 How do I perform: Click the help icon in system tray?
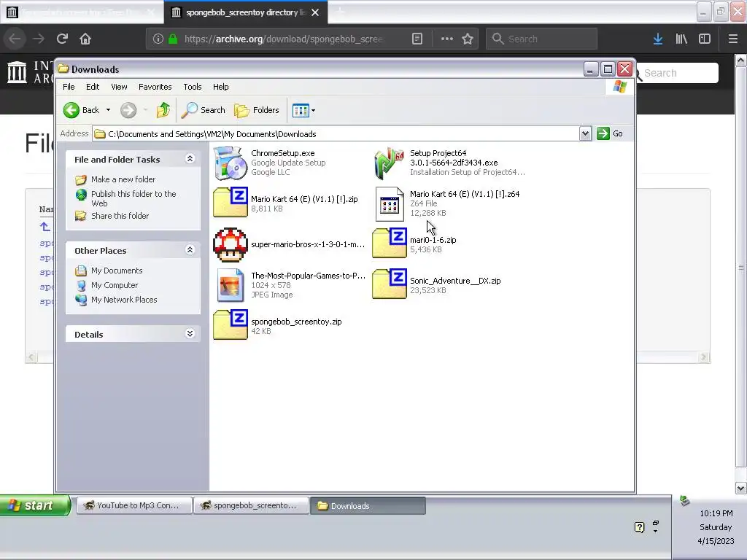639,526
